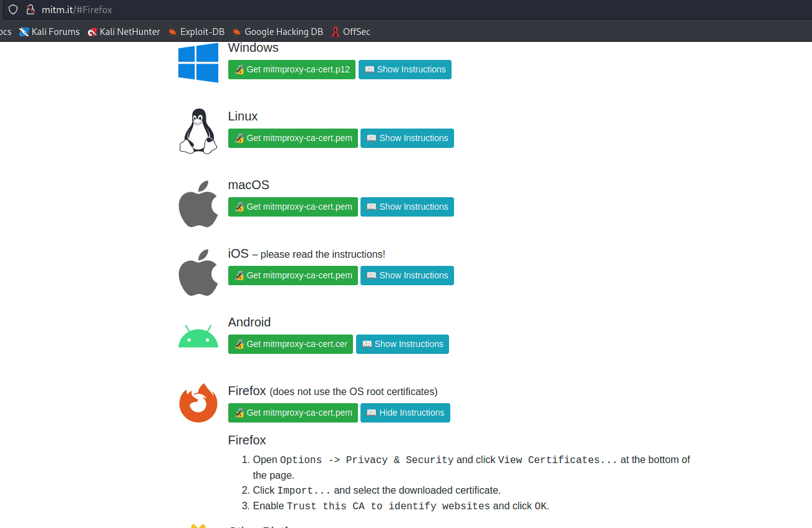Viewport: 812px width, 528px height.
Task: Download the macOS mitmproxy-ca-cert.pem certificate
Action: point(293,207)
